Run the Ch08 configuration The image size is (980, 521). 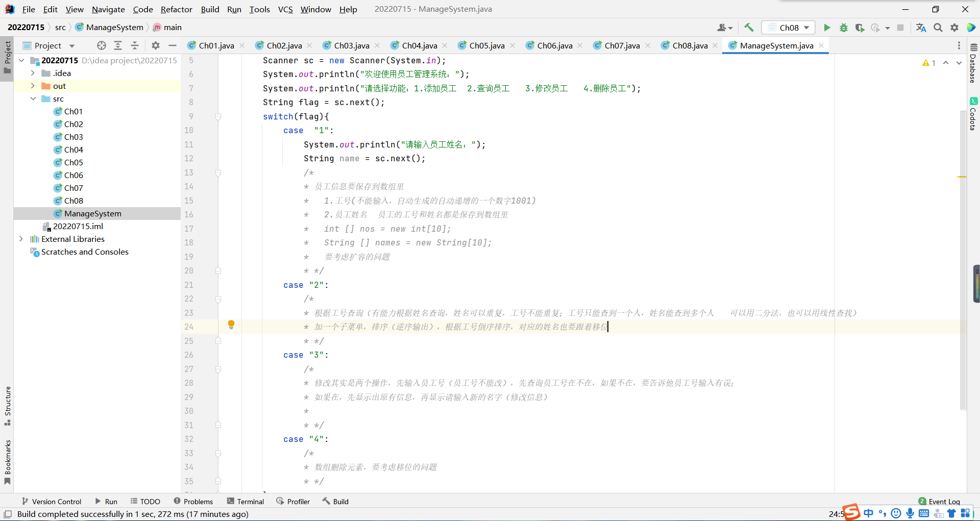pyautogui.click(x=827, y=28)
